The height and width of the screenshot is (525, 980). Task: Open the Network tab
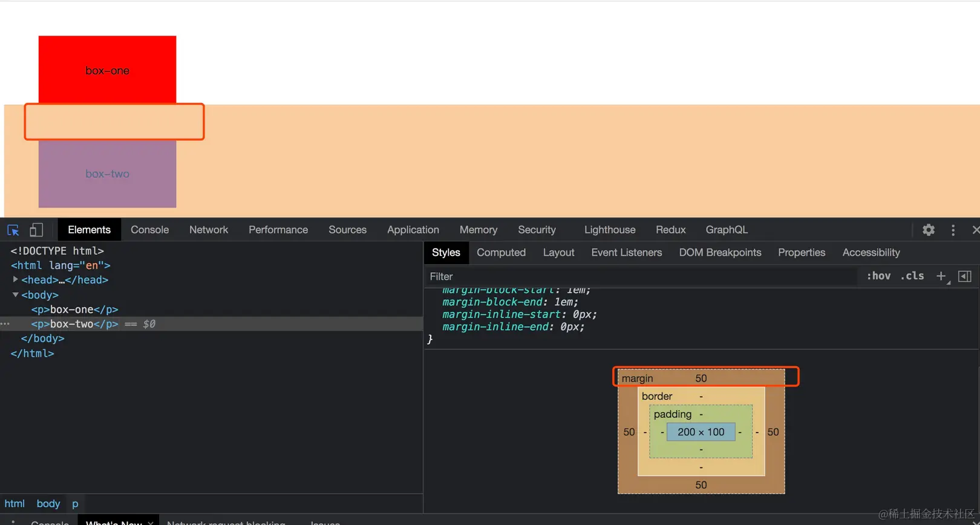209,230
